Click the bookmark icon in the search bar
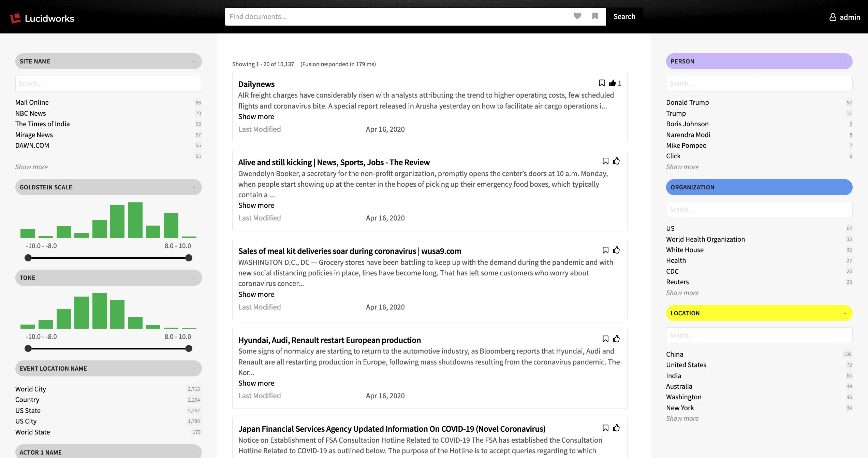The width and height of the screenshot is (868, 458). coord(595,16)
